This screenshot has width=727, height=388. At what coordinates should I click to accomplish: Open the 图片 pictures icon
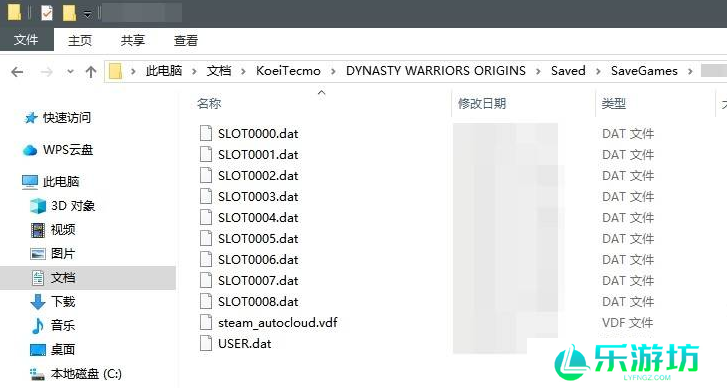[x=38, y=254]
